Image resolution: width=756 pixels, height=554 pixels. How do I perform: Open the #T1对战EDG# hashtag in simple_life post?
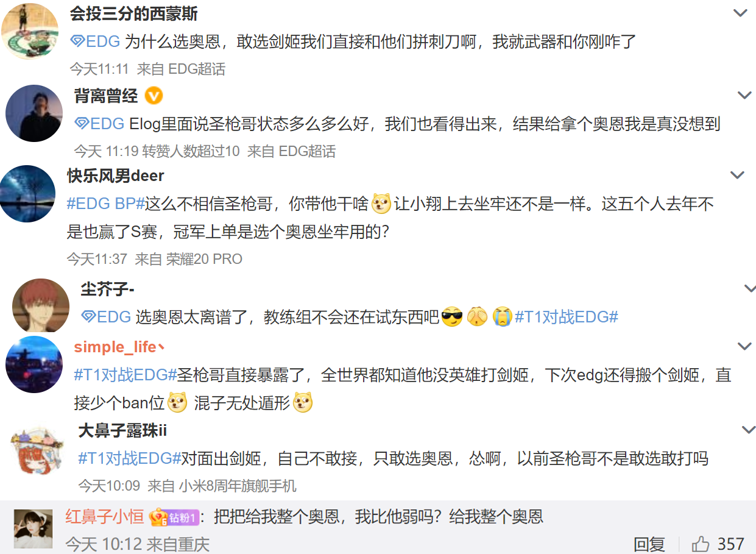point(125,375)
